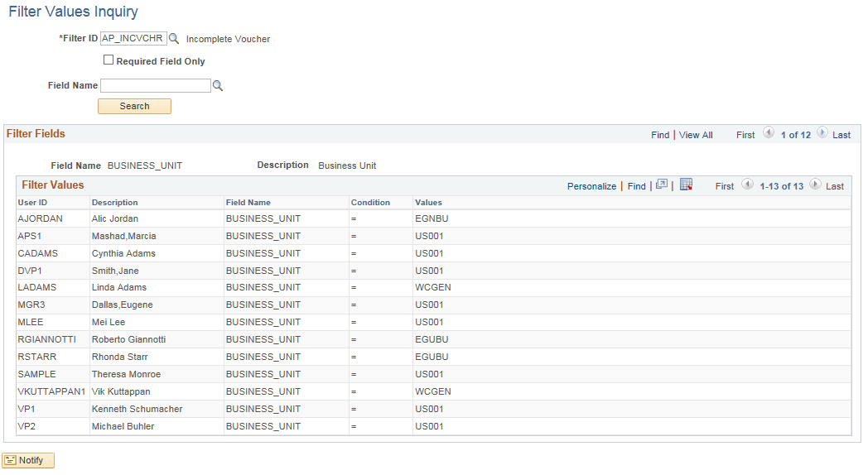The width and height of the screenshot is (868, 475).
Task: Sort by the Values column header
Action: pyautogui.click(x=428, y=203)
